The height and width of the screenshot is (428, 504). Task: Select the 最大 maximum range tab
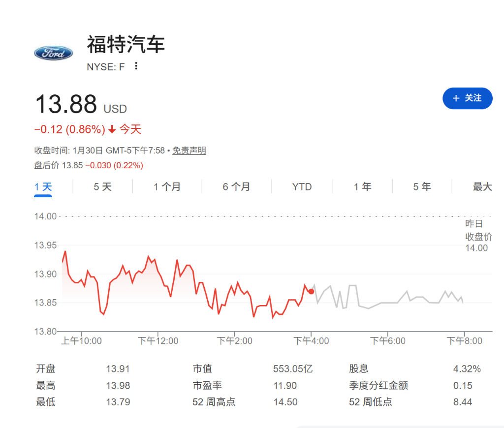pos(483,186)
